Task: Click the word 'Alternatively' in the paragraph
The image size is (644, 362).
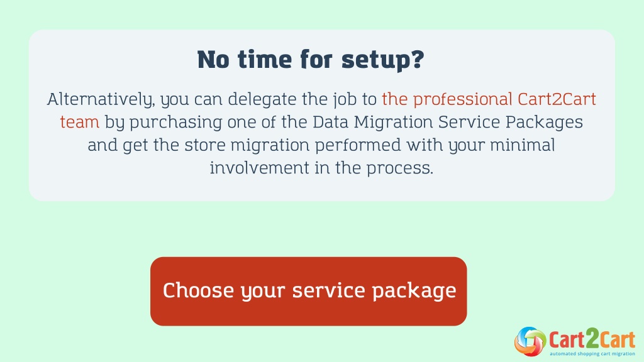Action: (101, 100)
